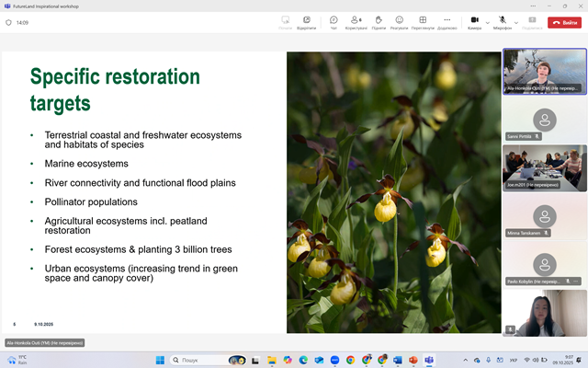This screenshot has height=368, width=588.
Task: Click the Windows taskbar search box
Action: point(195,360)
